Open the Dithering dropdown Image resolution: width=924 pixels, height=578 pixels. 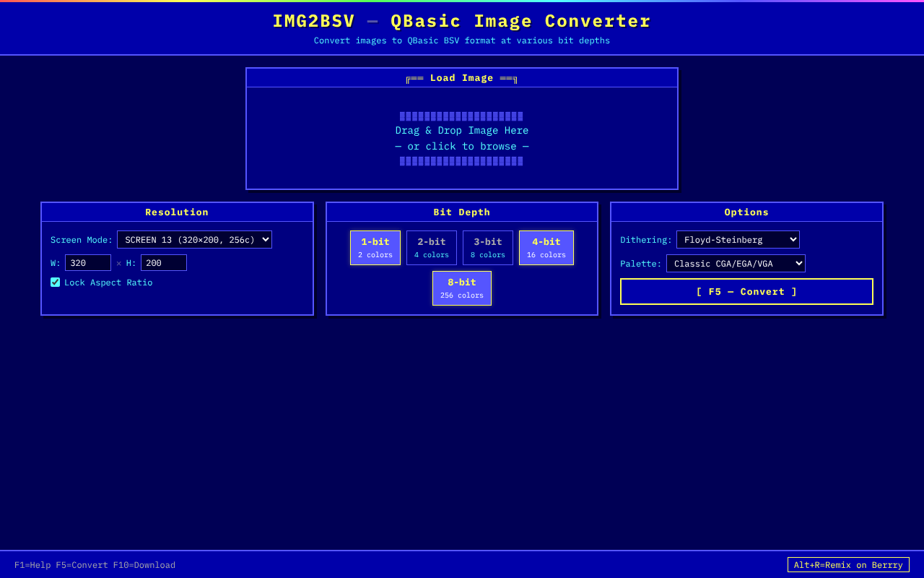(x=738, y=240)
